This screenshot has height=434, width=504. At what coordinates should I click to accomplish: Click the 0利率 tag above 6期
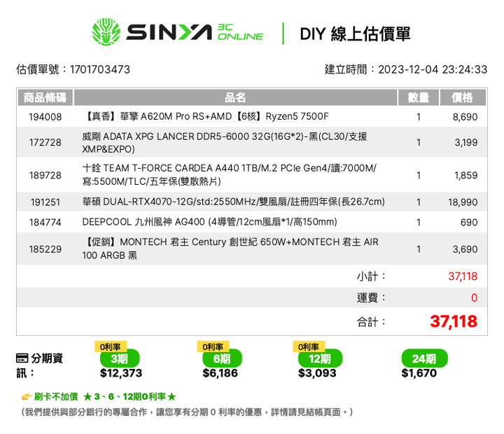[x=213, y=347]
